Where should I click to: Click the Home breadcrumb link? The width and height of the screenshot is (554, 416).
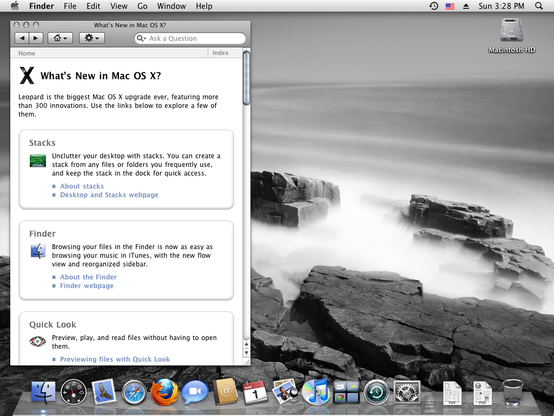[x=26, y=53]
